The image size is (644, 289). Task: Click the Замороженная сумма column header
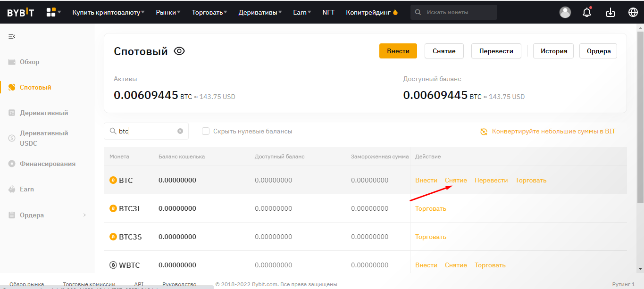380,157
